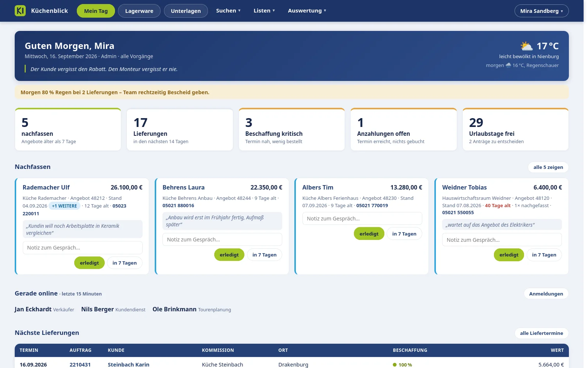The height and width of the screenshot is (368, 588).
Task: Click online user Ole Brinkmann
Action: tap(175, 309)
